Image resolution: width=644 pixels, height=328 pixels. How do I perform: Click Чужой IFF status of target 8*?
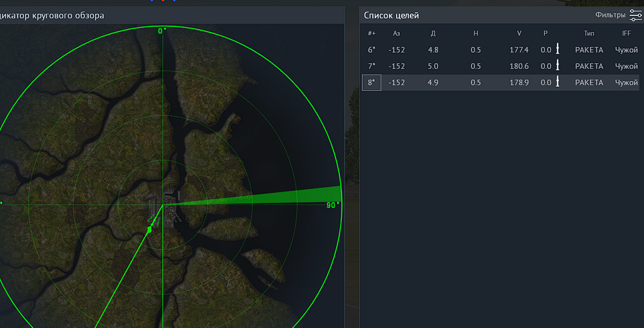point(627,83)
